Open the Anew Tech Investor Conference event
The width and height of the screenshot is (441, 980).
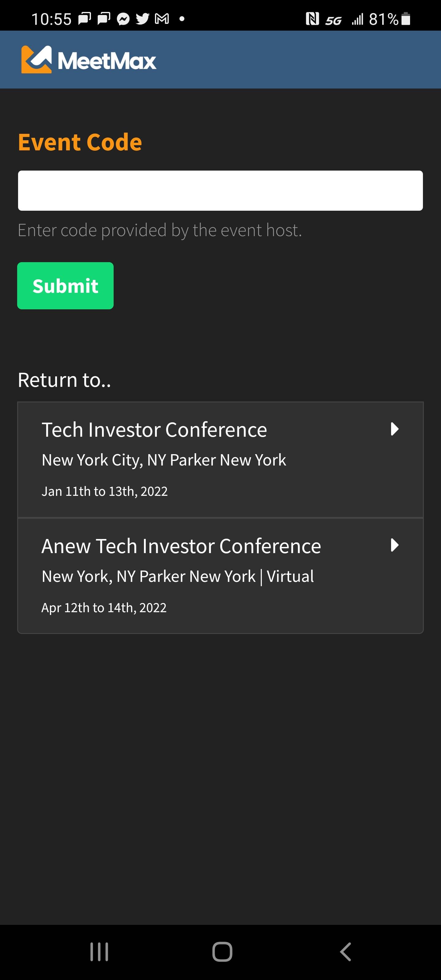[181, 546]
